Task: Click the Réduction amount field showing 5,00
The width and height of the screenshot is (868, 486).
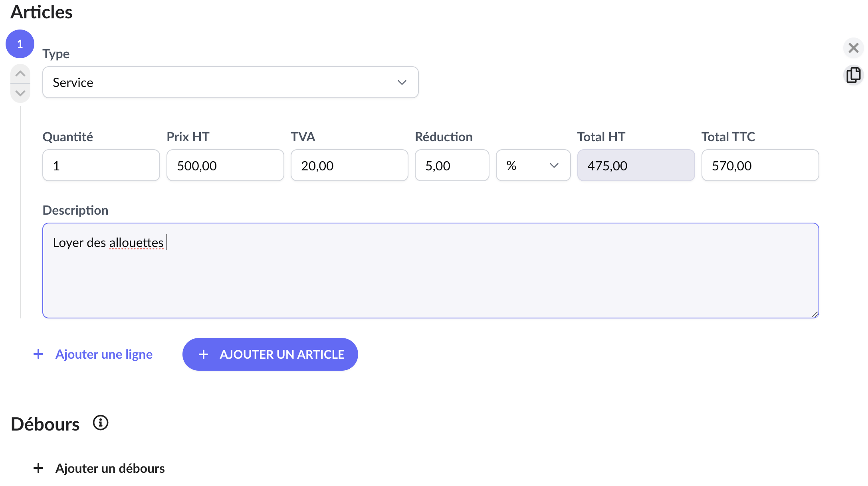Action: tap(452, 165)
